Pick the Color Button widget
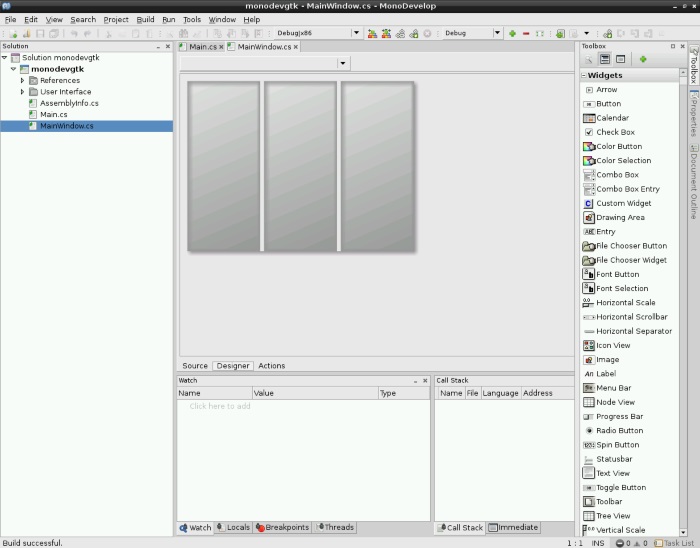The height and width of the screenshot is (548, 700). point(619,146)
